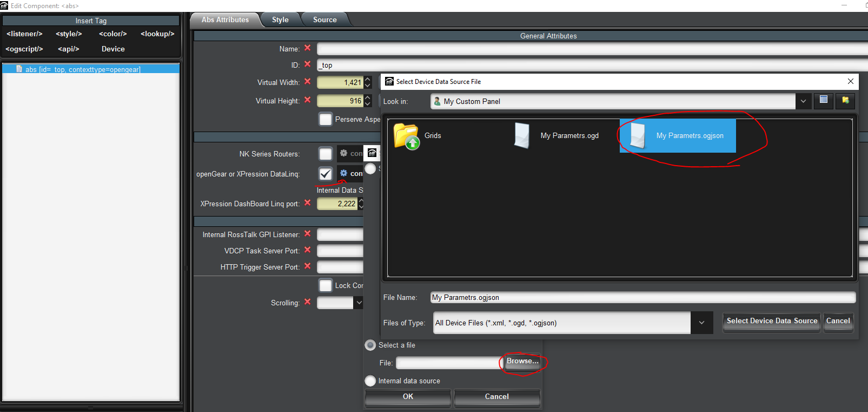This screenshot has width=868, height=412.
Task: Switch to the Style tab
Action: point(280,20)
